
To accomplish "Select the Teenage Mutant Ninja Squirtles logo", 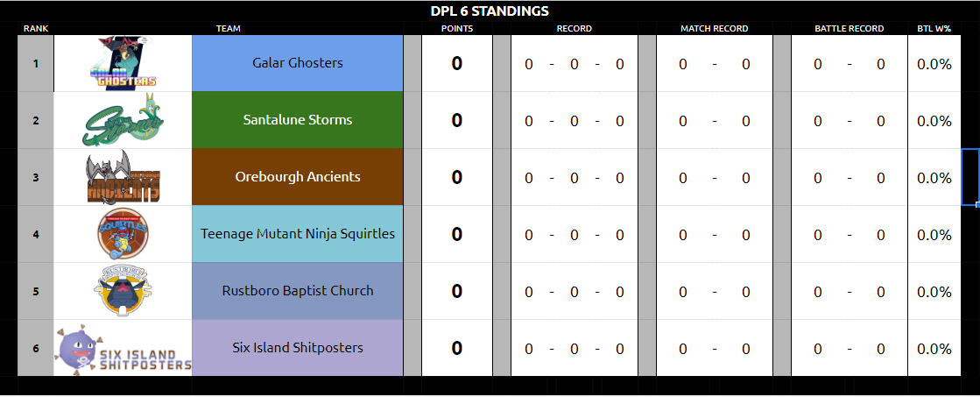I will point(123,234).
